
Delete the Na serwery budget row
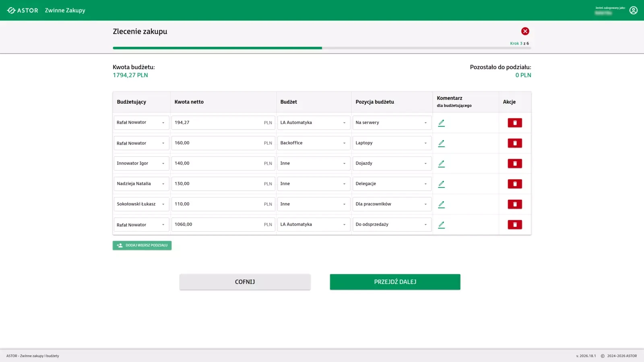(514, 123)
